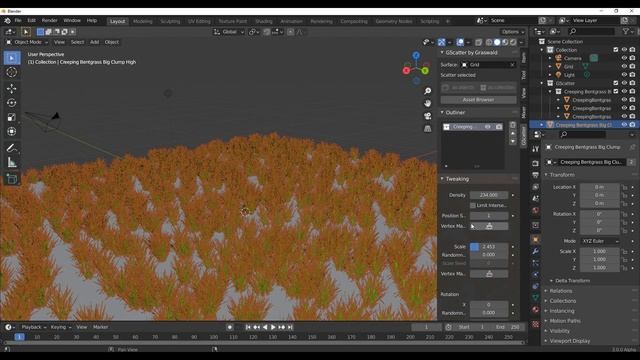
Task: Select the 3D Cursor tool
Action: point(11,72)
